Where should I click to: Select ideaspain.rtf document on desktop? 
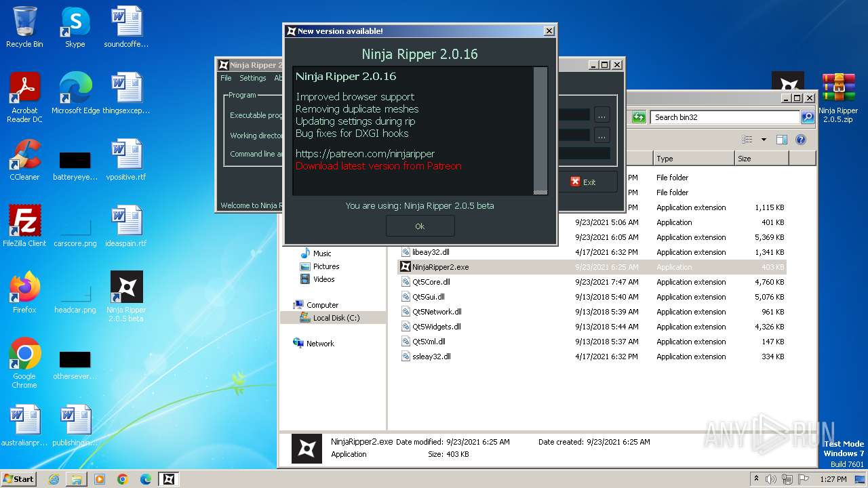[126, 227]
